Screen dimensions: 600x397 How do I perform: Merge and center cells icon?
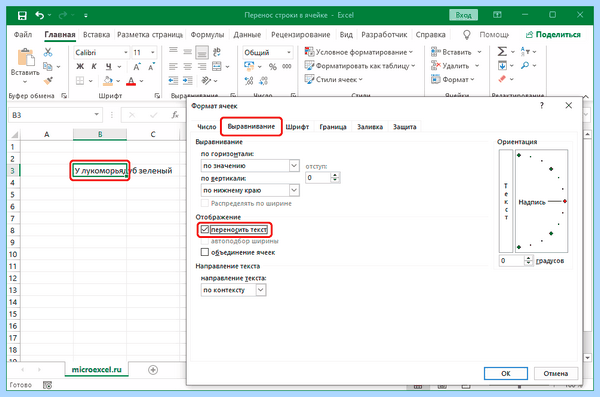coord(217,67)
